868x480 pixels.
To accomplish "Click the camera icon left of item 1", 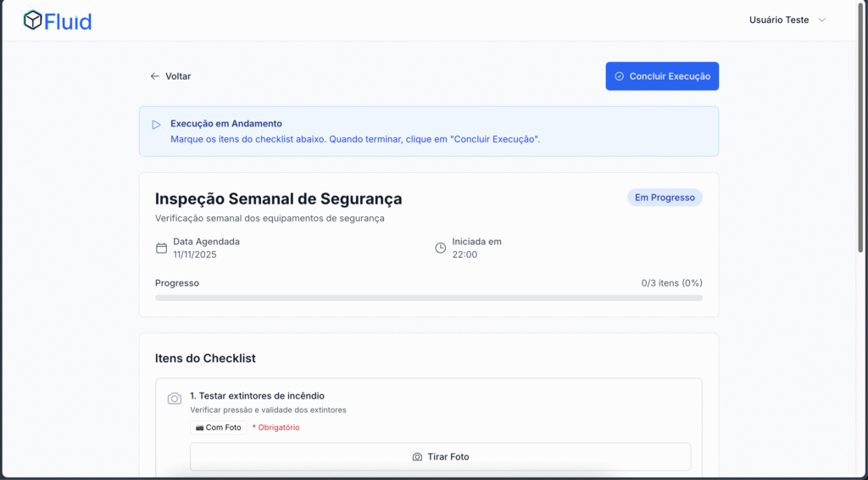I will [x=175, y=399].
